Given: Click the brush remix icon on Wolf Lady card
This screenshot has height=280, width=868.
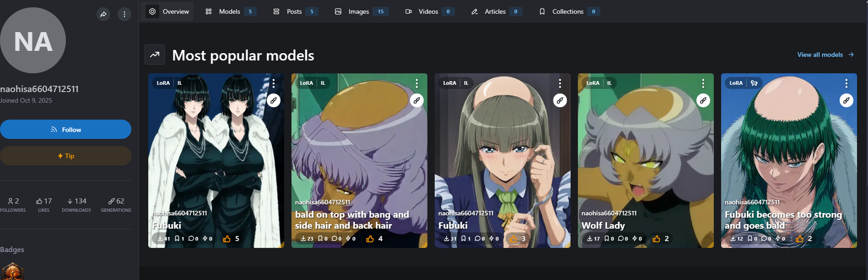Looking at the screenshot, I should pyautogui.click(x=703, y=100).
